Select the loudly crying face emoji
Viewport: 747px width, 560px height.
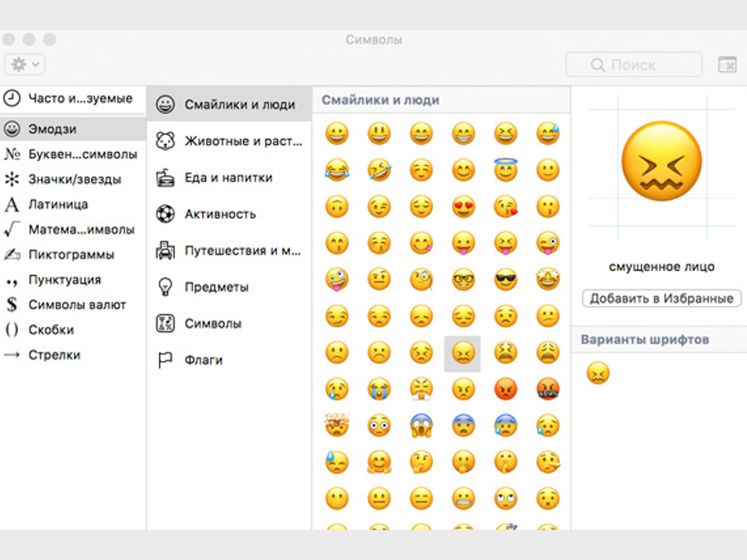click(x=379, y=389)
